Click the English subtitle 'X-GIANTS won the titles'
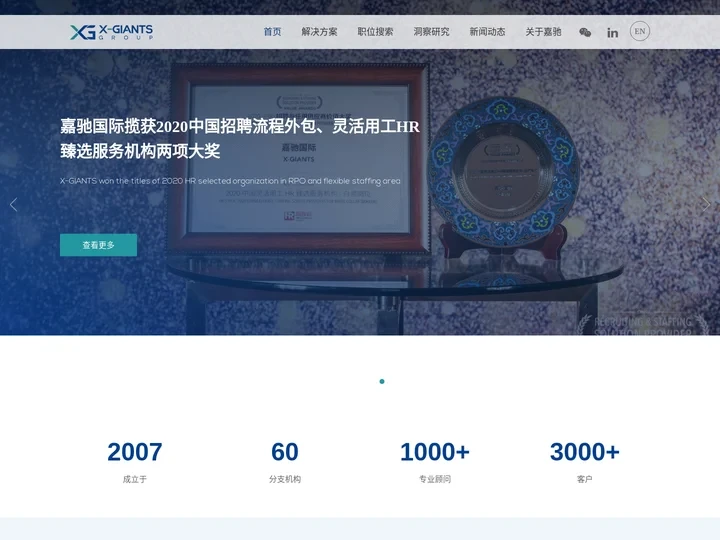The width and height of the screenshot is (720, 540). click(230, 181)
